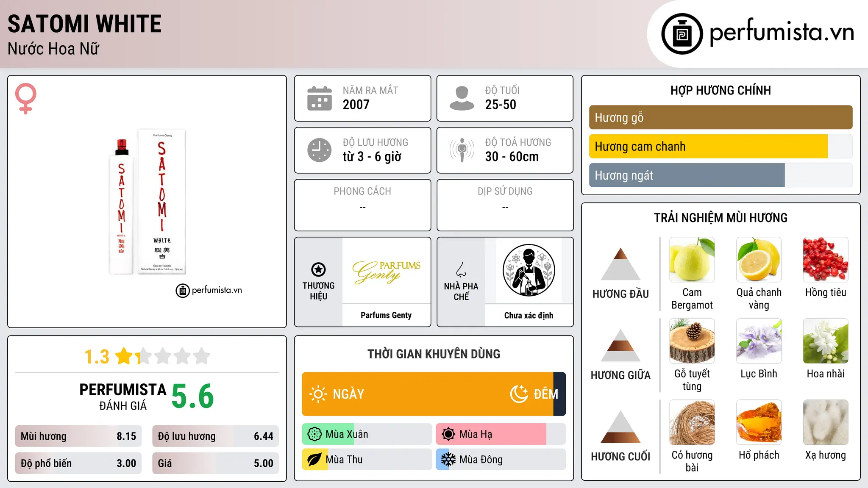The image size is (868, 488).
Task: Click the Hương cuối pyramid icon
Action: tap(620, 427)
